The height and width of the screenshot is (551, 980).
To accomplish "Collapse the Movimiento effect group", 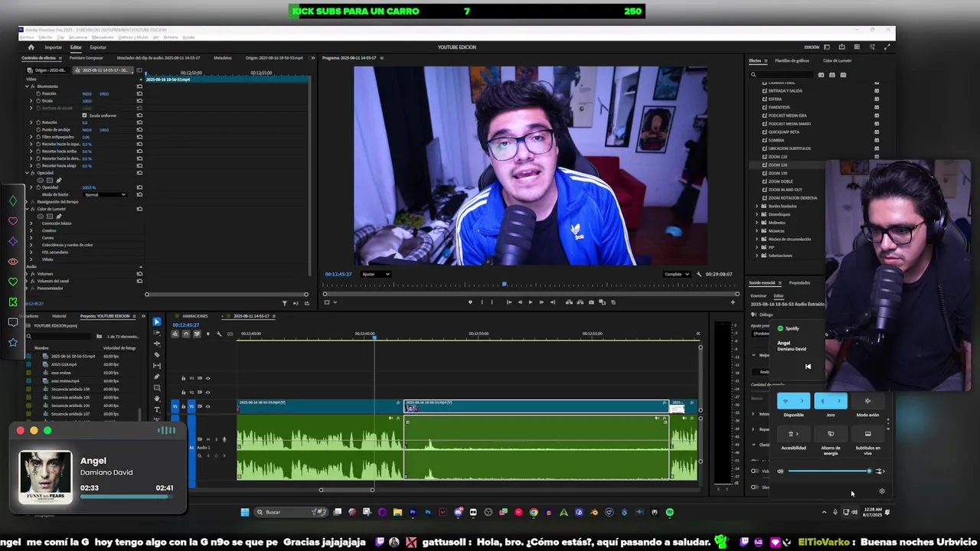I will coord(27,86).
